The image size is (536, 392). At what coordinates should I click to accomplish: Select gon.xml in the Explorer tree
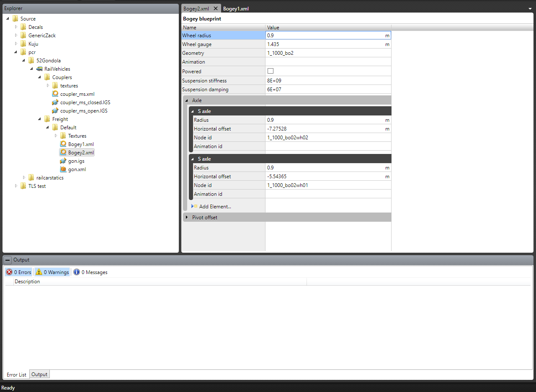point(77,169)
